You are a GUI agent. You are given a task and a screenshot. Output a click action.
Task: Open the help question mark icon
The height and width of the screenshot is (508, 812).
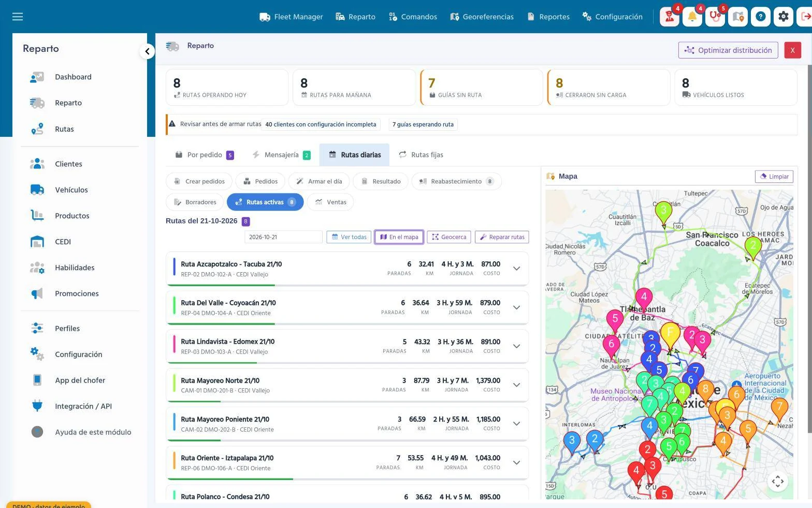point(761,17)
